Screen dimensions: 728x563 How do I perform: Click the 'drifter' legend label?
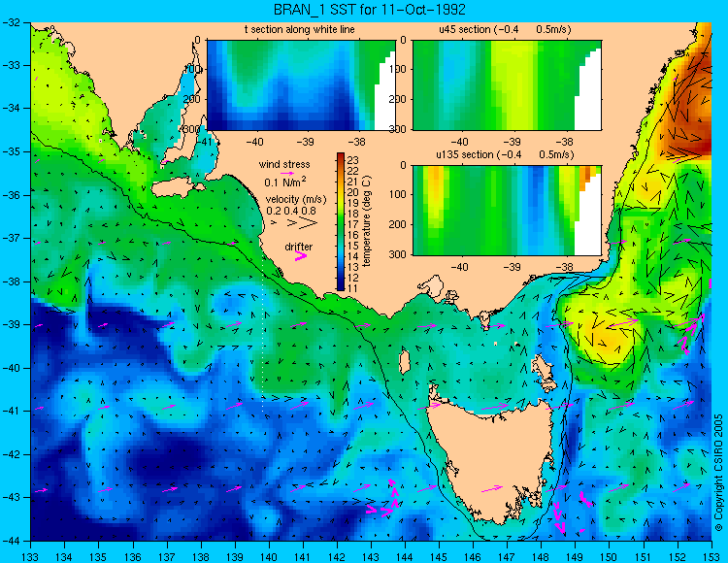(x=299, y=247)
